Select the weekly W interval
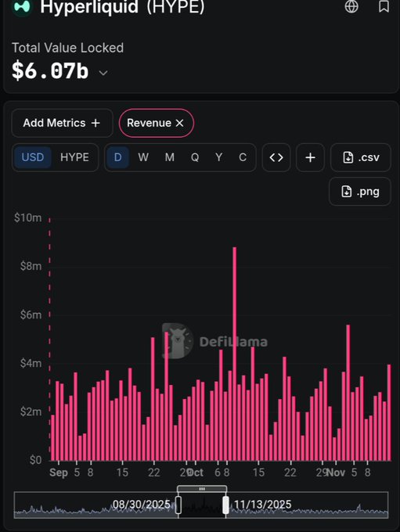 click(143, 157)
